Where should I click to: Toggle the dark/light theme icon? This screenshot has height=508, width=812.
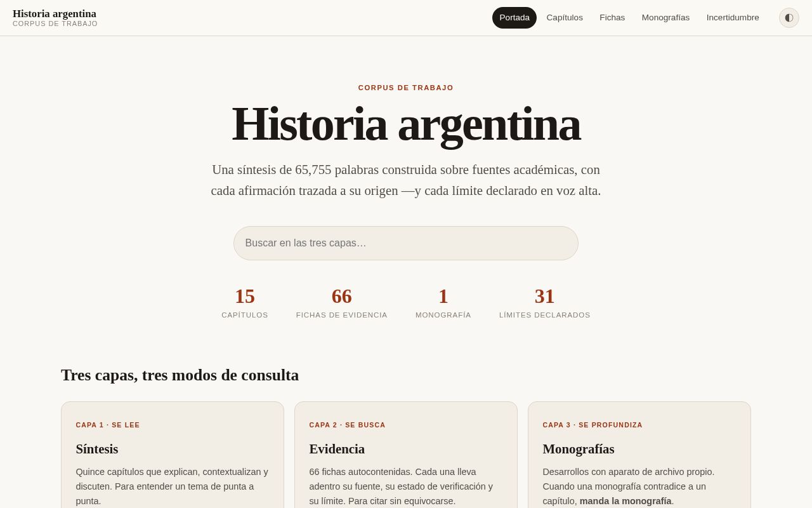click(x=789, y=18)
